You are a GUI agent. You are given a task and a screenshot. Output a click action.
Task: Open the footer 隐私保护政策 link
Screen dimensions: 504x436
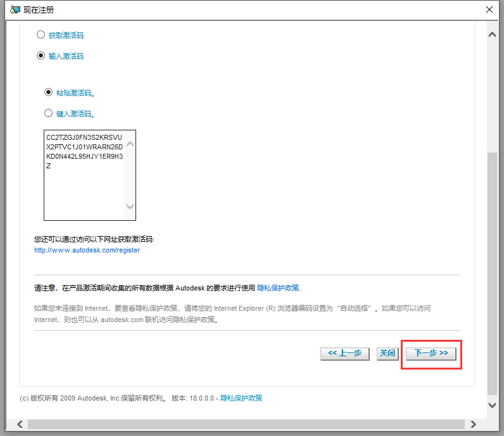(241, 398)
